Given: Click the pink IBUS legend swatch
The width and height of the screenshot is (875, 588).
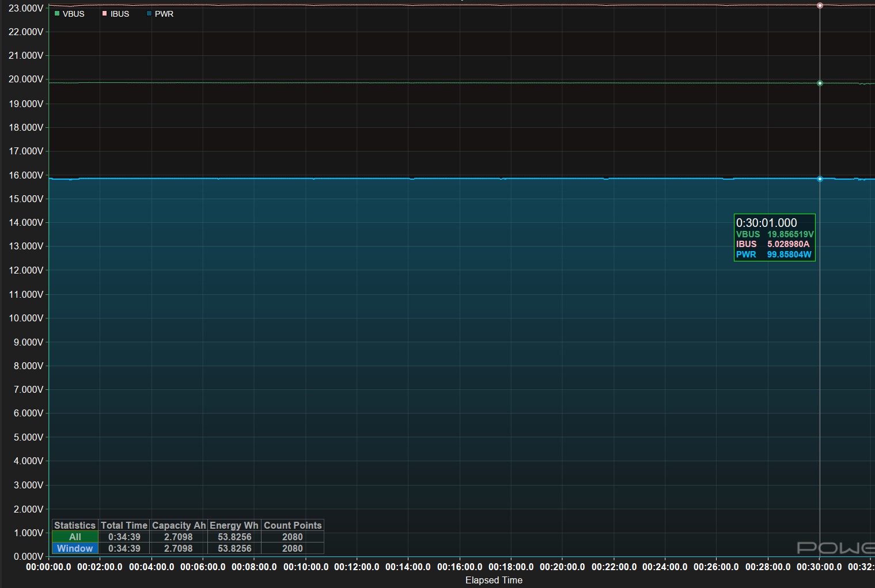Looking at the screenshot, I should point(105,14).
